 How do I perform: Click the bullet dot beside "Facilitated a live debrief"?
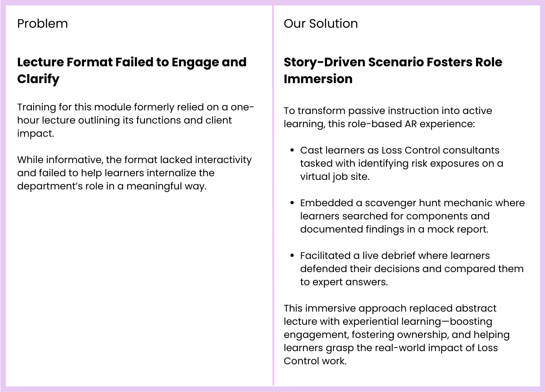(x=292, y=256)
